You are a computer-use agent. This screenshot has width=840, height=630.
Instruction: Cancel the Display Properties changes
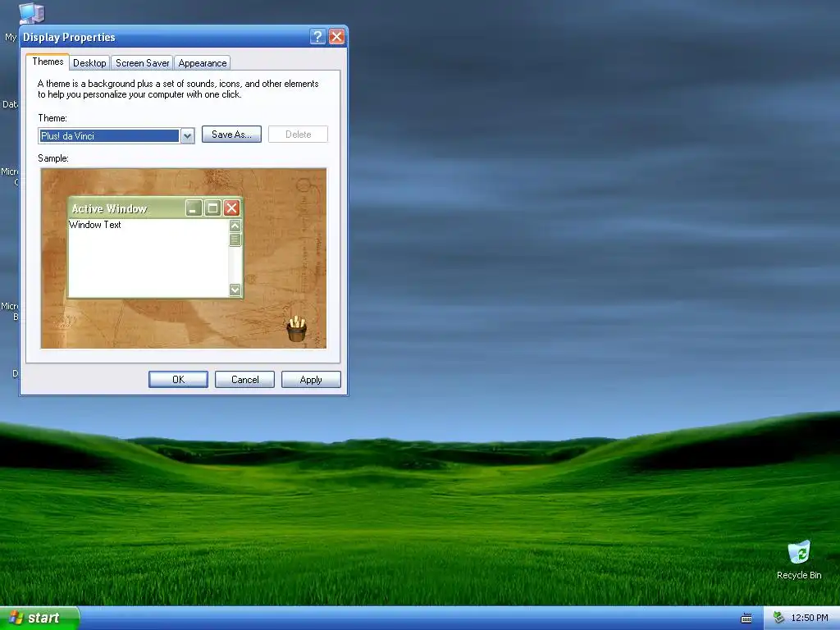click(x=244, y=379)
